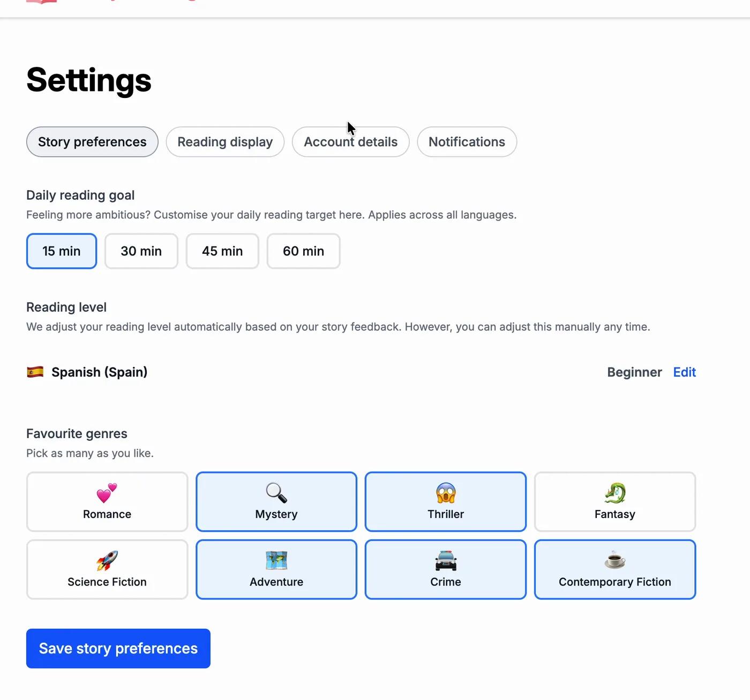Click the Fantasy dragon icon
The image size is (750, 700).
point(615,493)
